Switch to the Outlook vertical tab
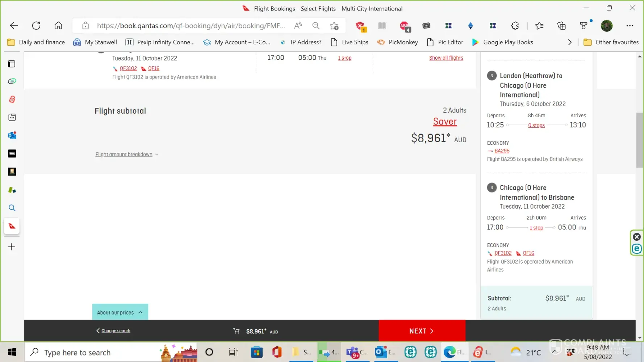Screen dimensions: 644x362 12,135
